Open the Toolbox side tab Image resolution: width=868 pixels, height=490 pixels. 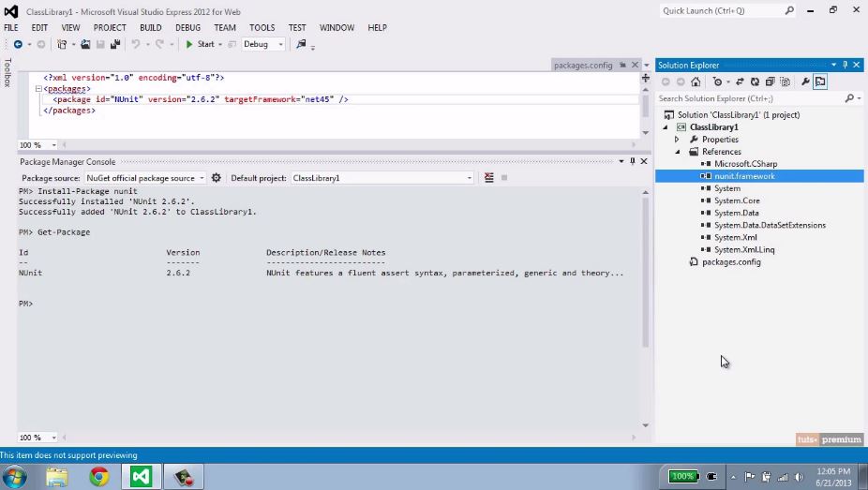7,72
